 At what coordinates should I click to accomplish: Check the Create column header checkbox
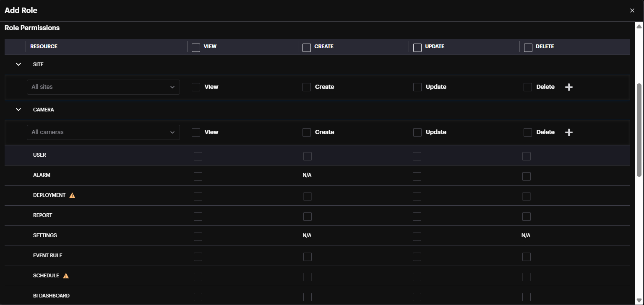coord(307,47)
